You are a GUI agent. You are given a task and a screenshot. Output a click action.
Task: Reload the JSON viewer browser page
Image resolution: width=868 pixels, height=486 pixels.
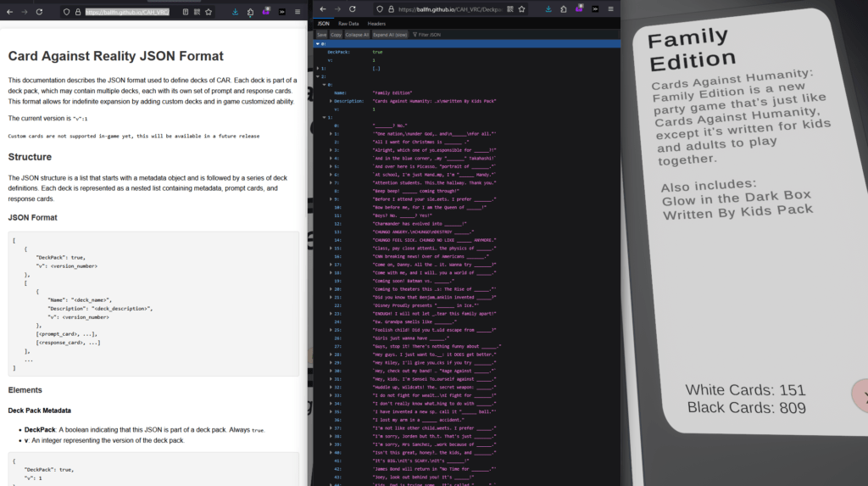(353, 9)
